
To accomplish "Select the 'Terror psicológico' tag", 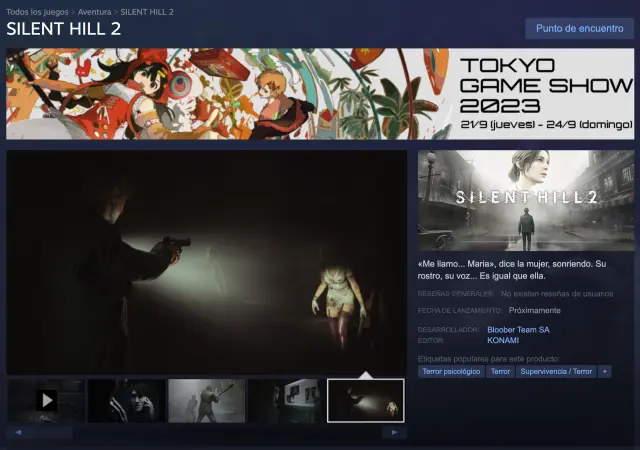I will click(451, 372).
